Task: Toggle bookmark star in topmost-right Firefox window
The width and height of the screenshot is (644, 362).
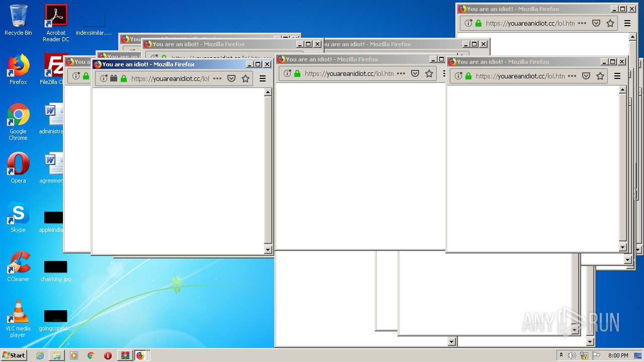Action: tap(610, 23)
